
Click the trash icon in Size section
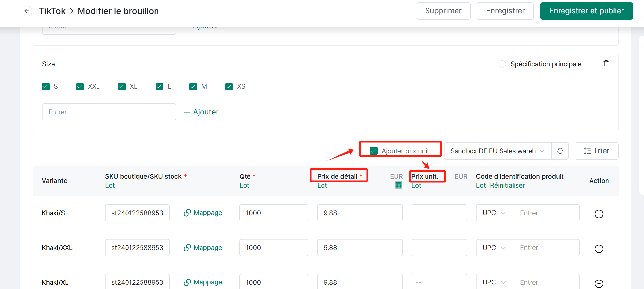(x=606, y=64)
